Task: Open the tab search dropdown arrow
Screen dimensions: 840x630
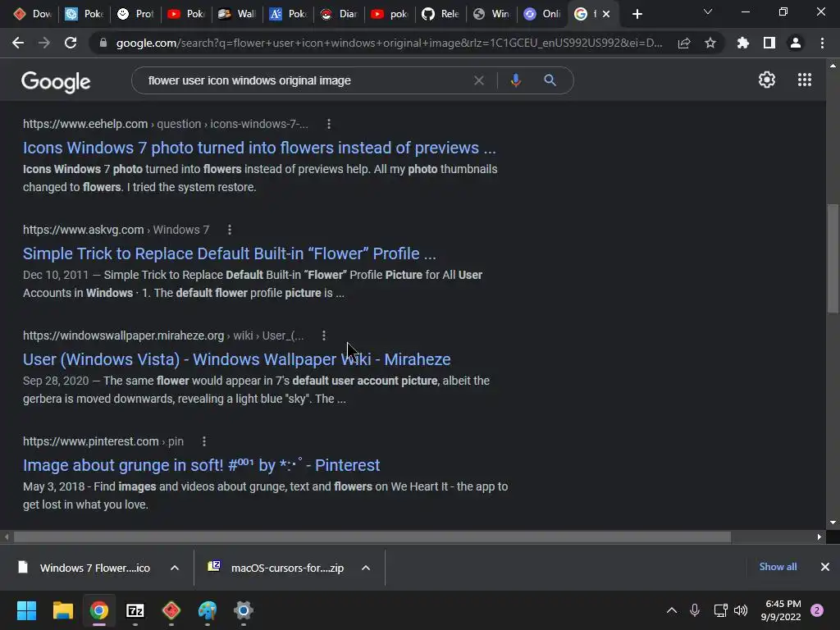Action: (x=708, y=11)
